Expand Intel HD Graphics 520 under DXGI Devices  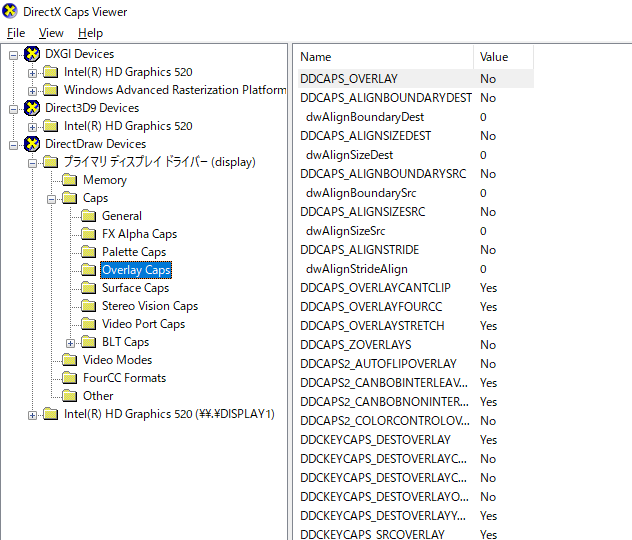tap(33, 72)
